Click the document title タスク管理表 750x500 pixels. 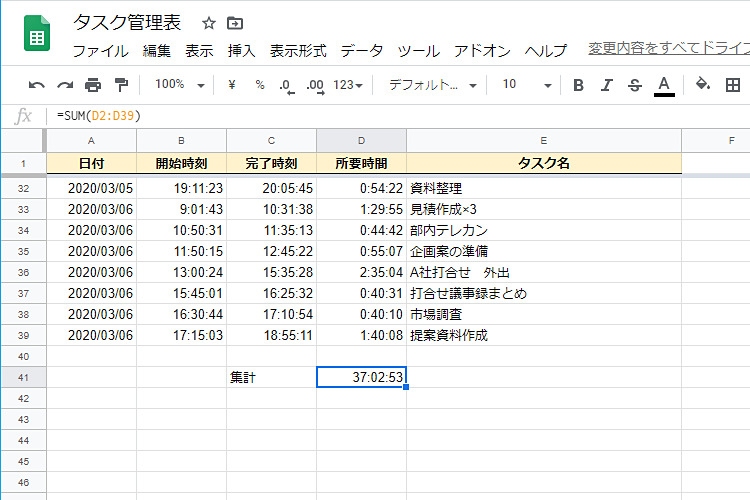(x=127, y=22)
